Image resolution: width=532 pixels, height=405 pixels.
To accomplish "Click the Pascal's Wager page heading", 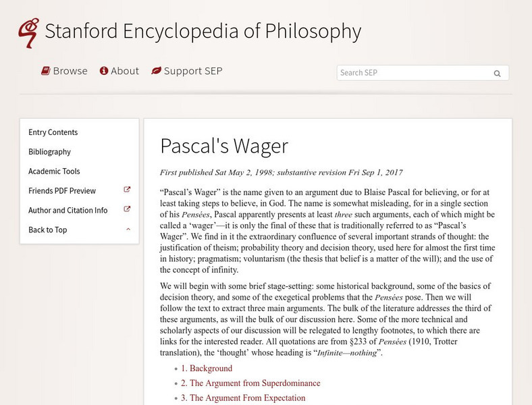I will (224, 146).
